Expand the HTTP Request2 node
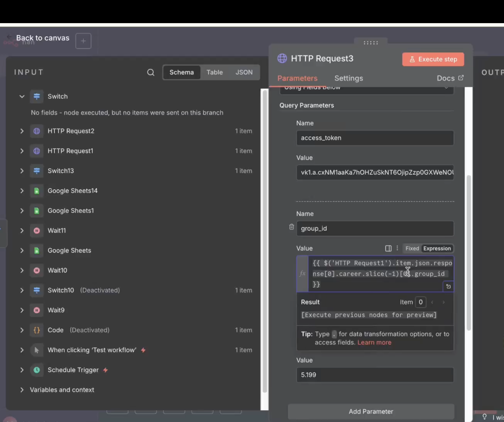Screen dimensions: 504x422 pos(22,131)
